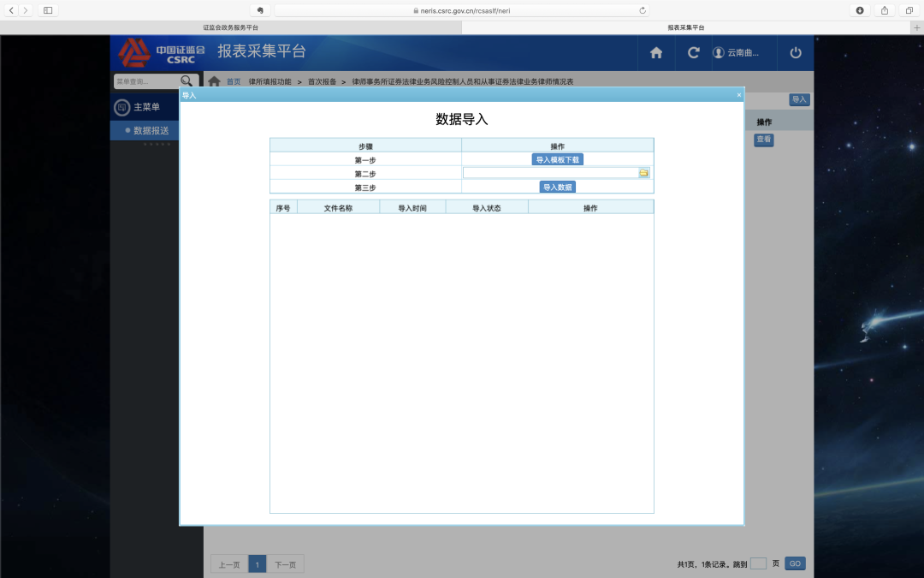Close the 导入 dialog
The width and height of the screenshot is (924, 578).
(739, 95)
